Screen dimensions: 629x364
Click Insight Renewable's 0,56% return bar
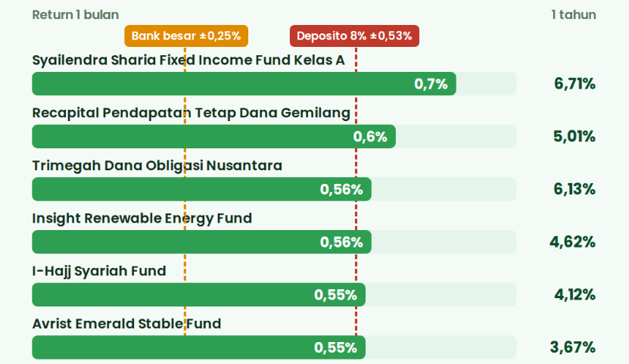click(202, 241)
